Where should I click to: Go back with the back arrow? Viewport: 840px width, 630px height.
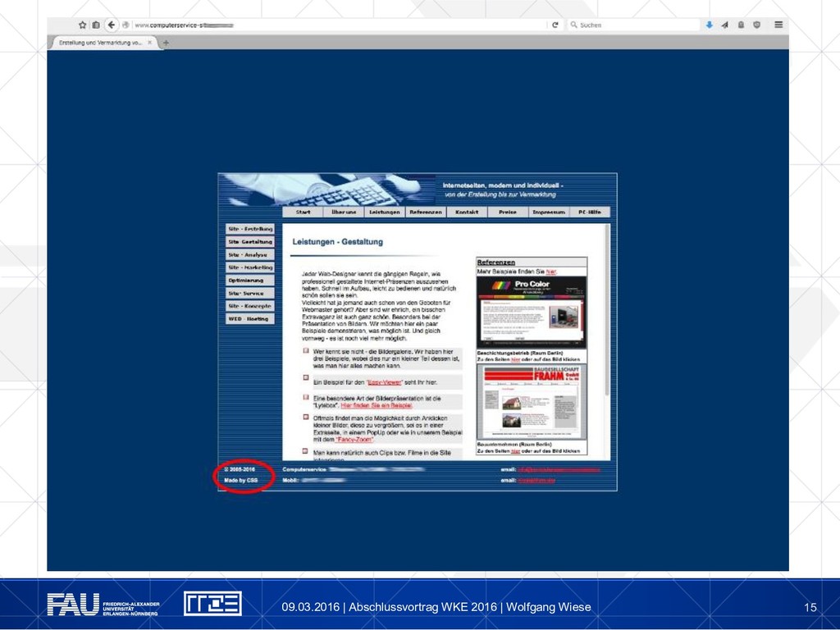112,25
